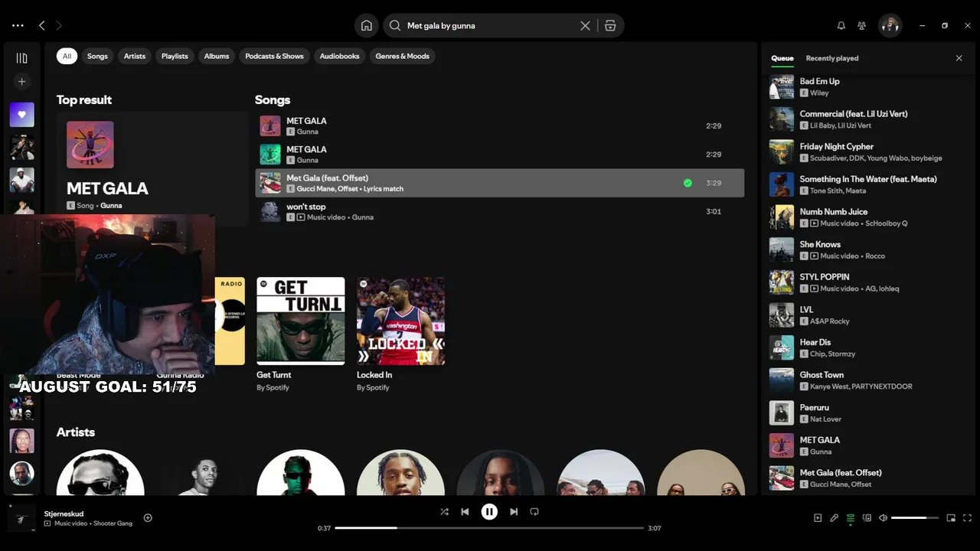Select Commercial (feat. Lil Uzi Vert) in queue
The image size is (980, 551).
coord(866,119)
